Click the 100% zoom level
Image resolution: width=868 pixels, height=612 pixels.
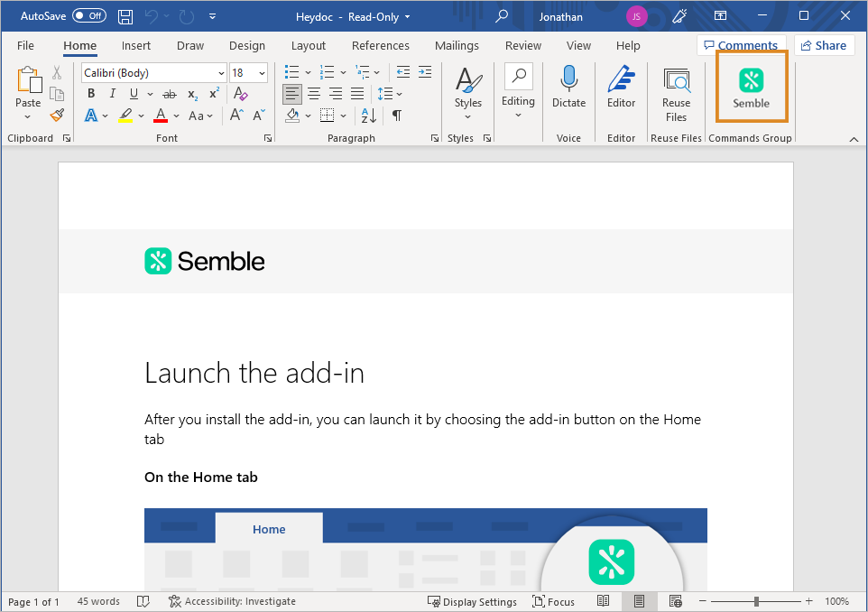pyautogui.click(x=836, y=601)
